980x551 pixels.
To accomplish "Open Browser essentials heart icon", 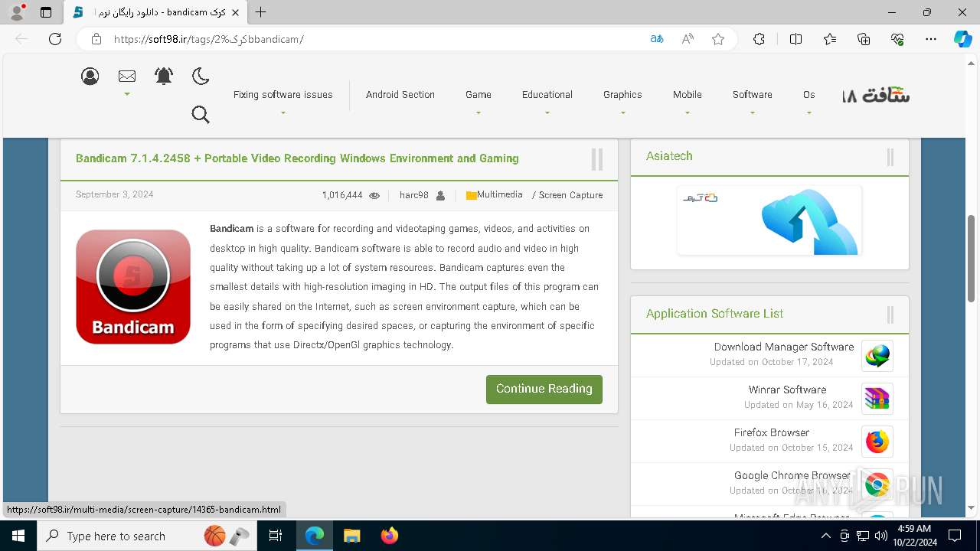I will pyautogui.click(x=897, y=39).
